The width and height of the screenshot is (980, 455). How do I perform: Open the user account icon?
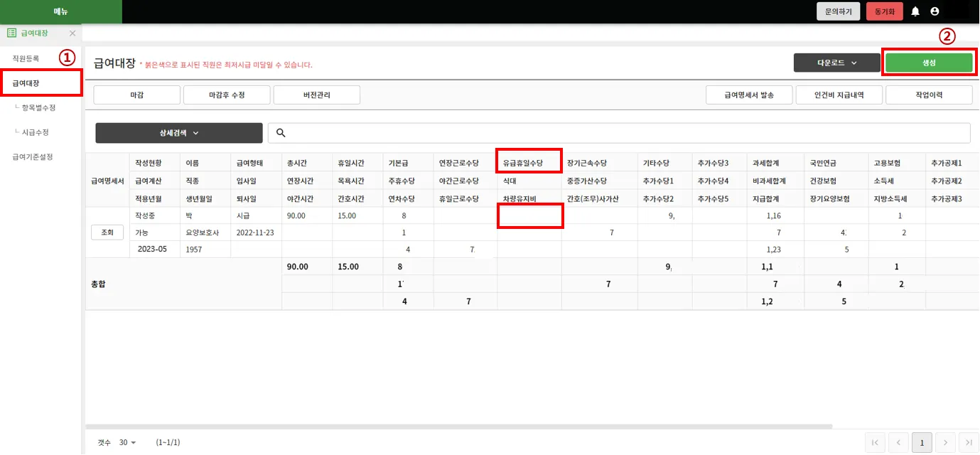coord(935,11)
